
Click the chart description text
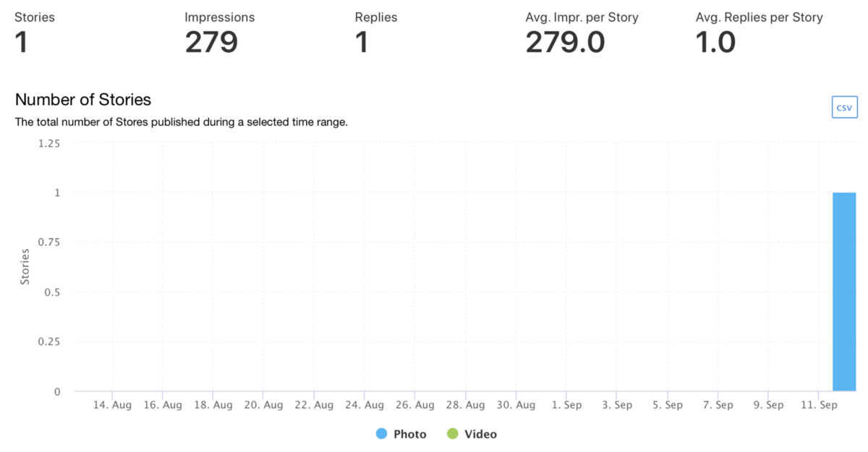(x=182, y=122)
